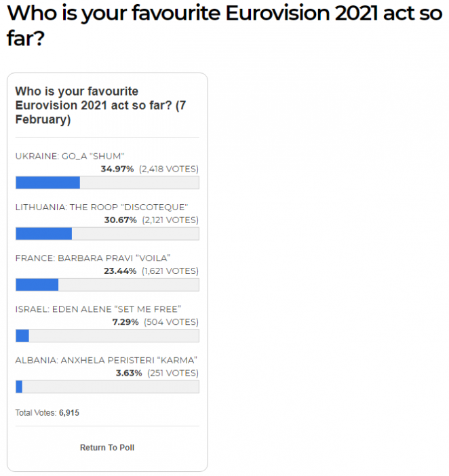Click the 30.67% result percentage
This screenshot has width=449, height=476.
(120, 220)
